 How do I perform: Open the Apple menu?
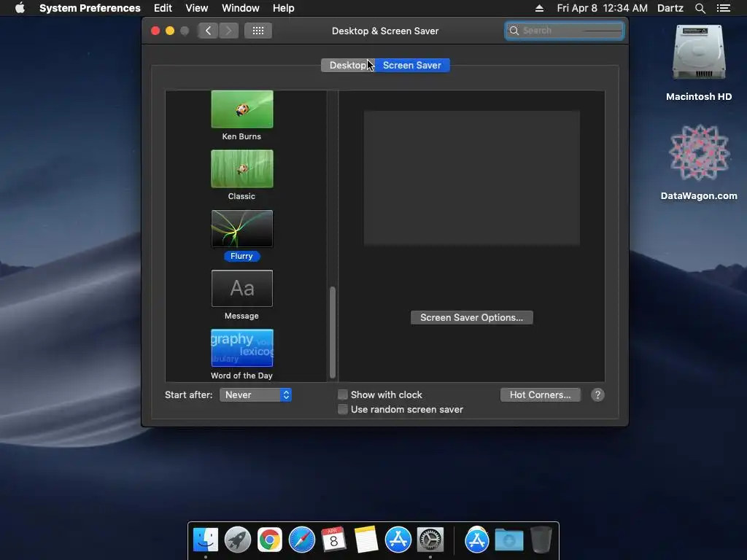(20, 8)
